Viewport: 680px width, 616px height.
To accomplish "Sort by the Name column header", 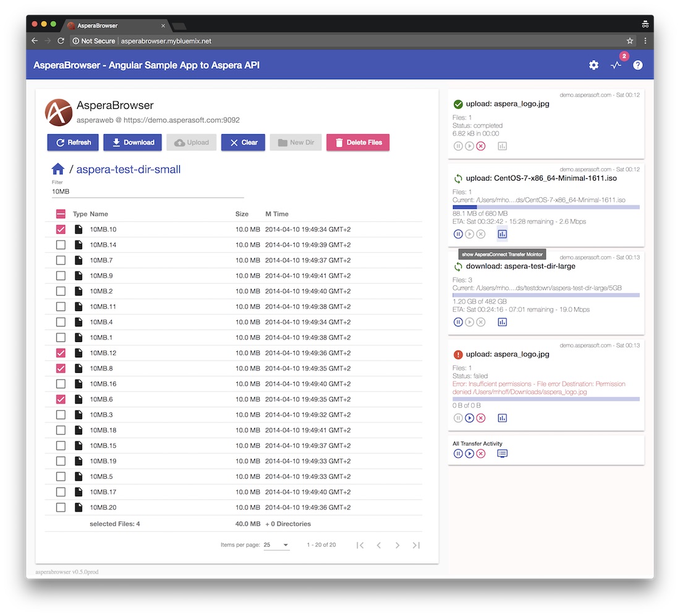I will [99, 214].
